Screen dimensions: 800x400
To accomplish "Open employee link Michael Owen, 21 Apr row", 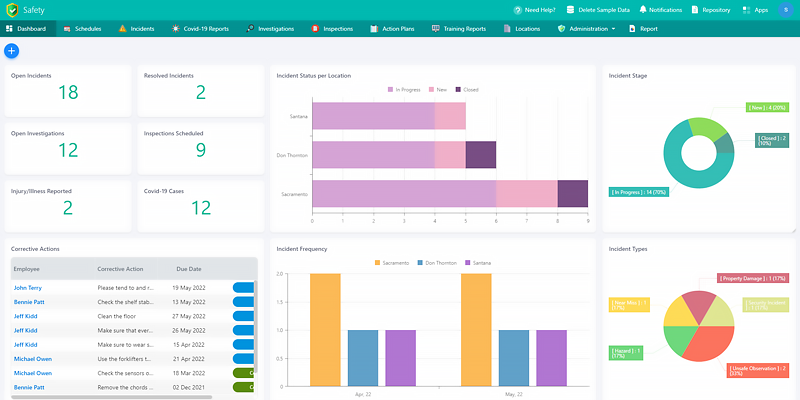I will coord(33,358).
